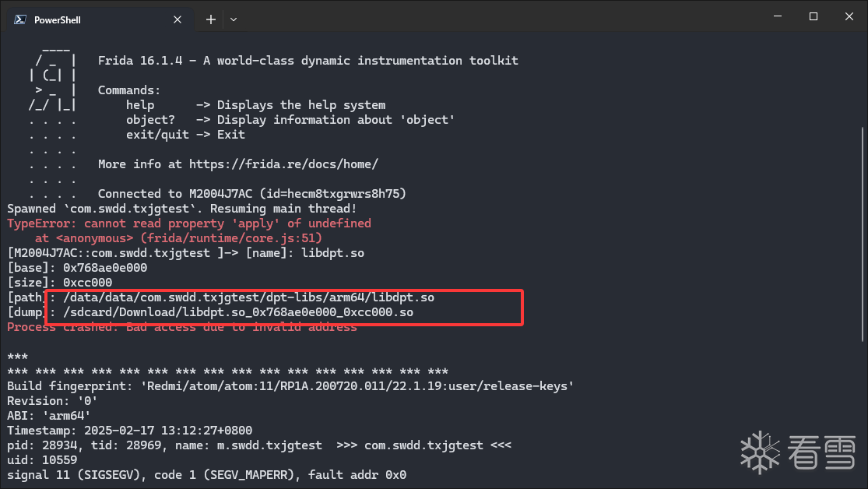
Task: Click the M2004J7AC Frida prompt line
Action: point(185,253)
